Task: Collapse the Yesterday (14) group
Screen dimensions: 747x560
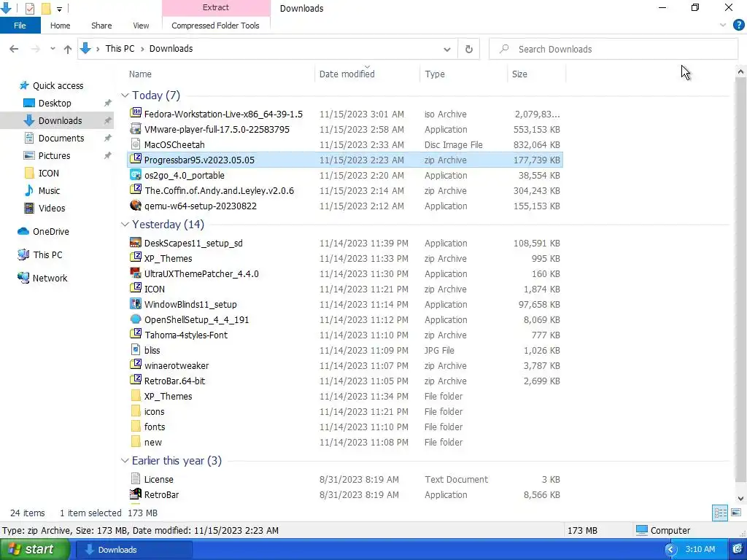Action: (x=125, y=225)
